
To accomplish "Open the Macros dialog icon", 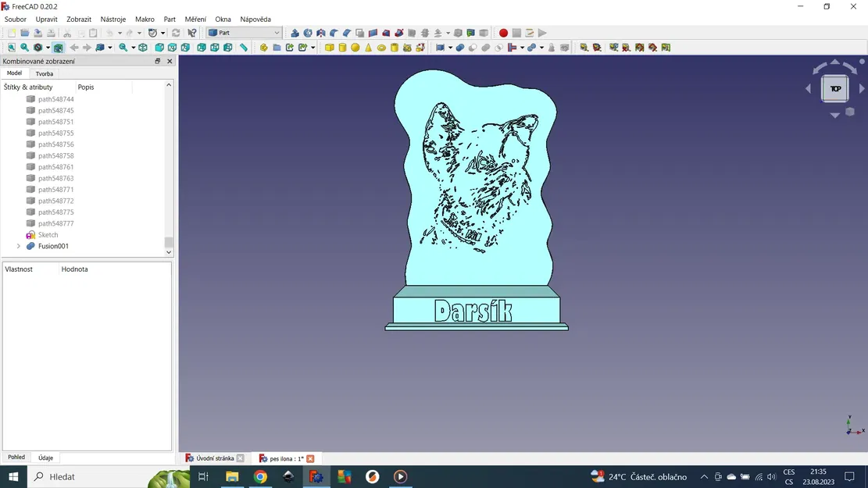I will 529,34.
